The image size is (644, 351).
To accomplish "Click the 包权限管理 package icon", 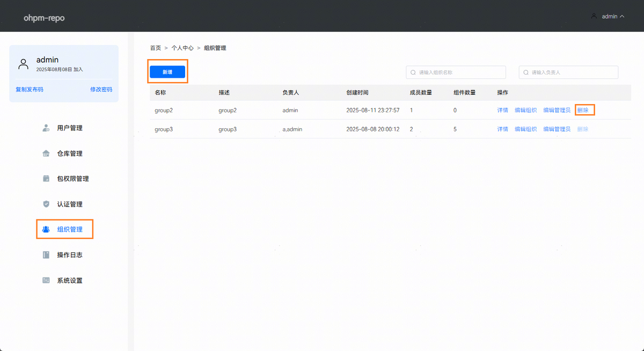I will [x=46, y=179].
